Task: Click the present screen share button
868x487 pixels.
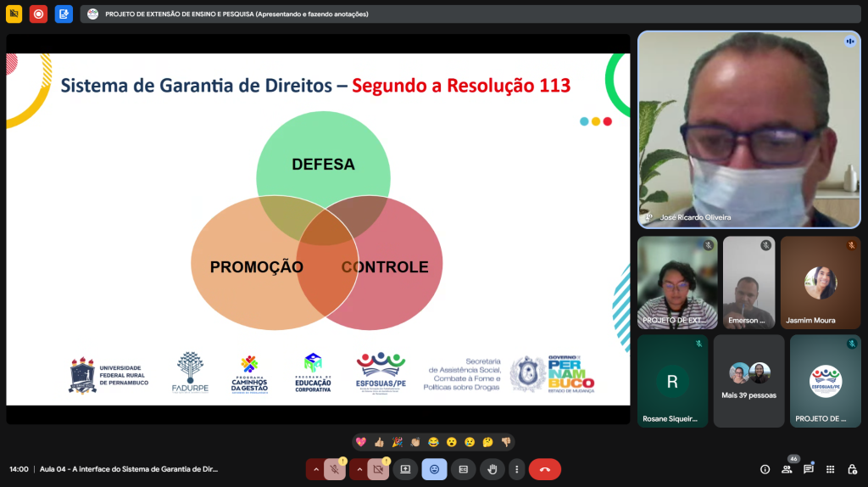Action: [x=405, y=469]
